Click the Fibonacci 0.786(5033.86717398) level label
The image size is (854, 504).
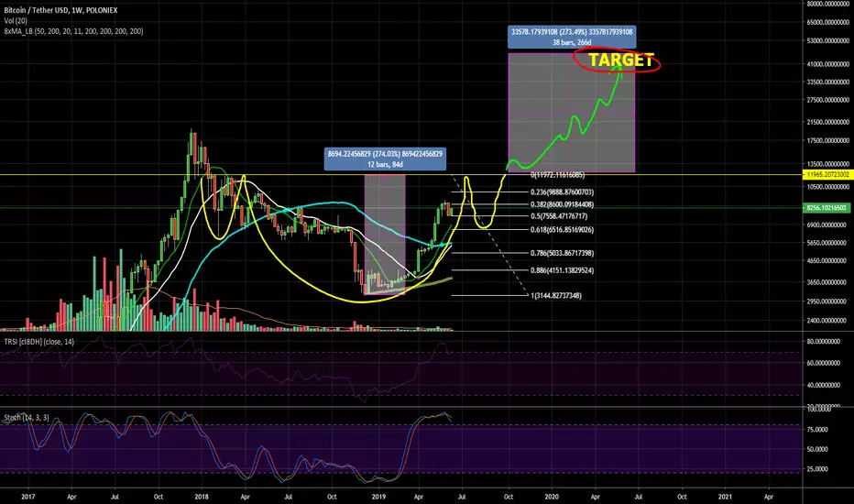[x=562, y=253]
